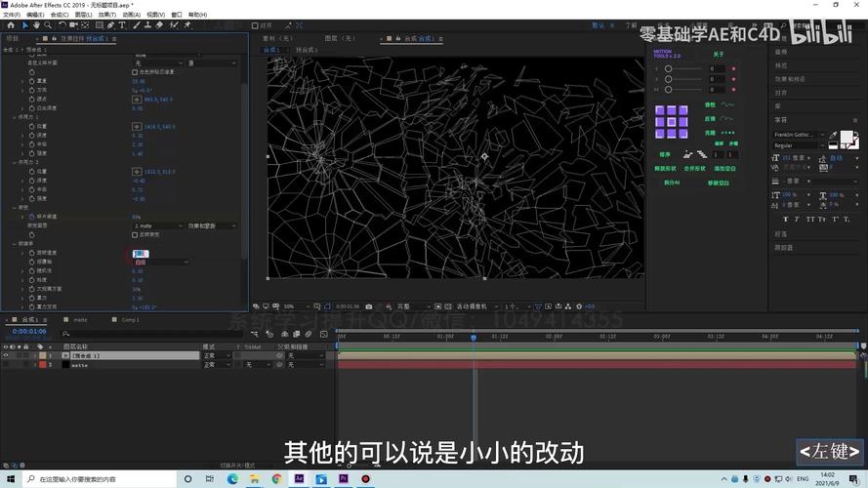Take a snapshot with camera icon
This screenshot has width=868, height=488.
click(369, 306)
